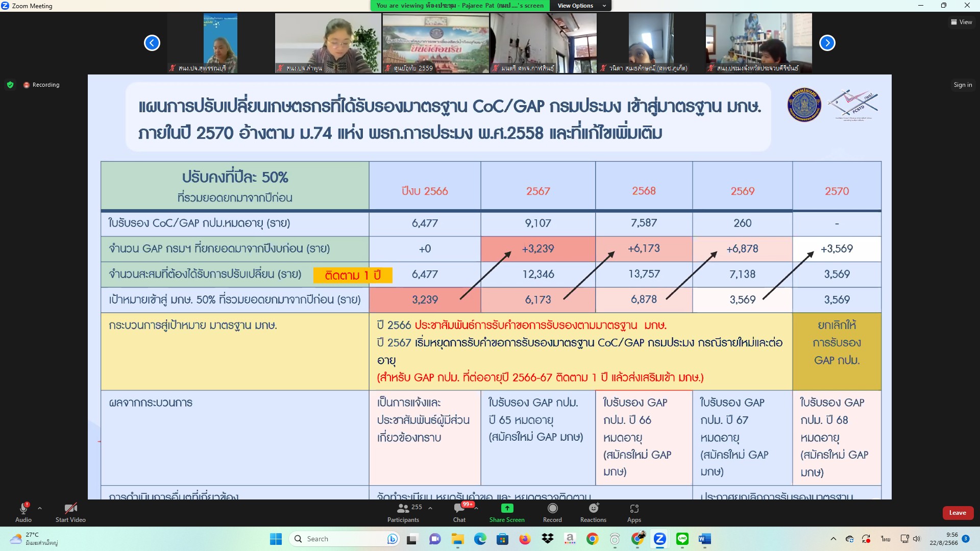The image size is (980, 551).
Task: Click the Start Video camera icon
Action: coord(70,508)
